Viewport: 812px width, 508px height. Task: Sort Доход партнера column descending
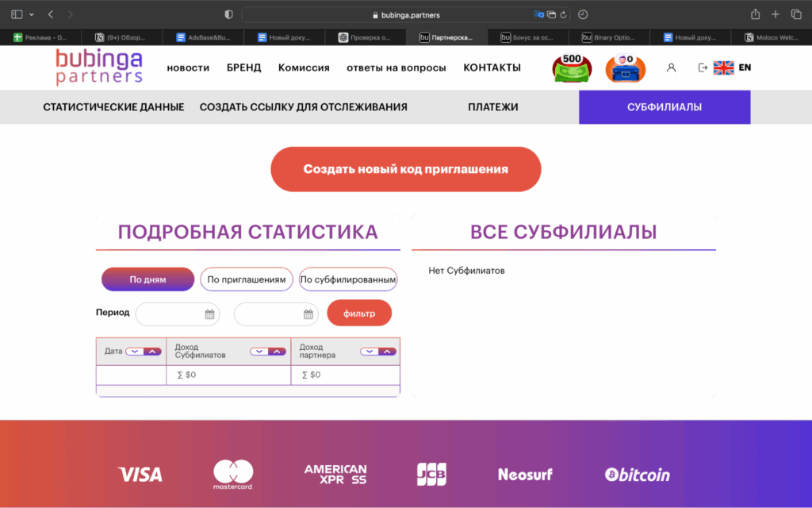[369, 352]
